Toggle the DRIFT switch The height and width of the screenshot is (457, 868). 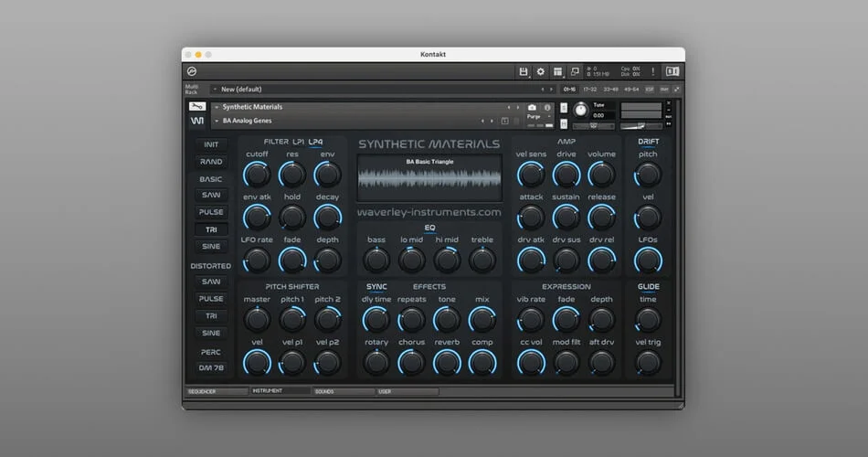(648, 142)
